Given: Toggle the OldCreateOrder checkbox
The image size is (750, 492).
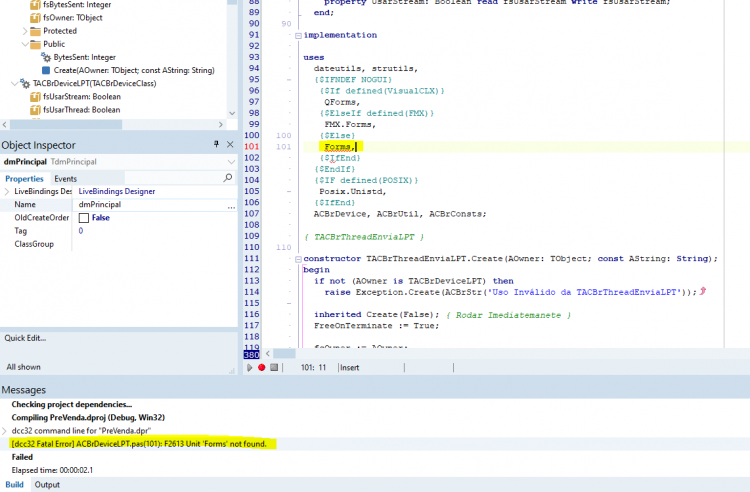Looking at the screenshot, I should (84, 218).
